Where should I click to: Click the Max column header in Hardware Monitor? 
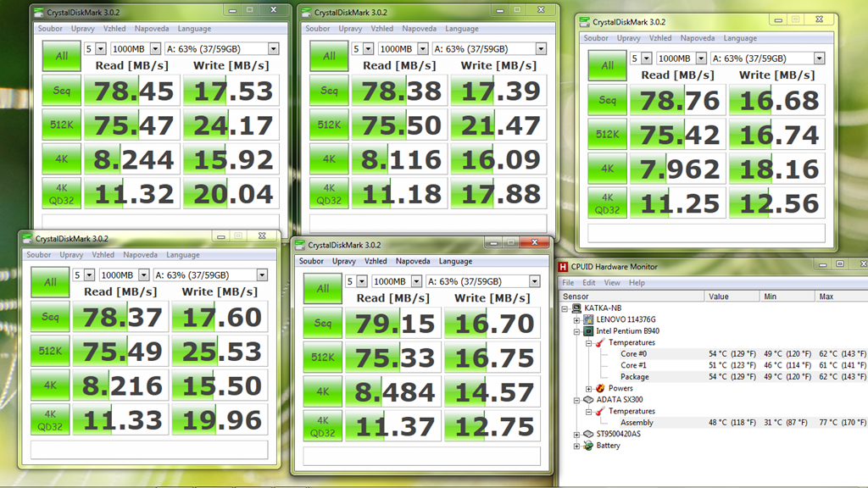coord(839,297)
